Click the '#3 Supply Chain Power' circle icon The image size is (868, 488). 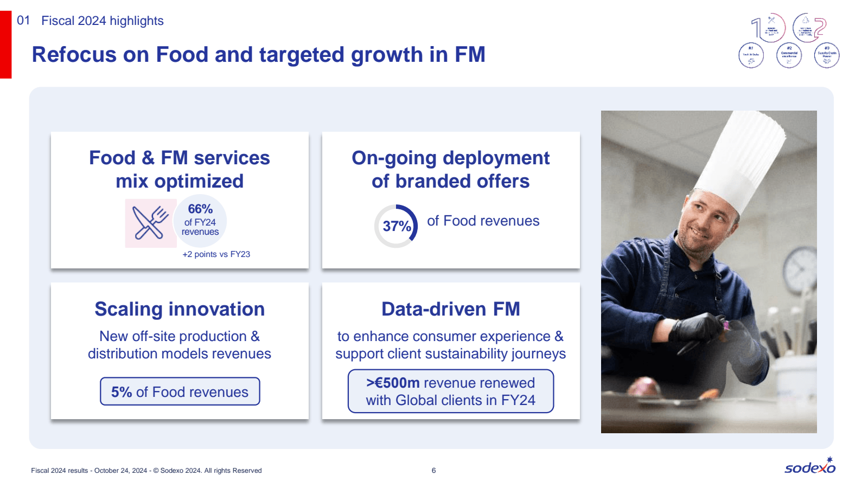click(827, 55)
